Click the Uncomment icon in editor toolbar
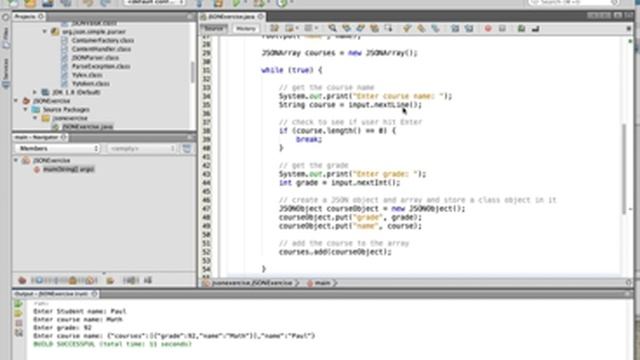 (521, 28)
